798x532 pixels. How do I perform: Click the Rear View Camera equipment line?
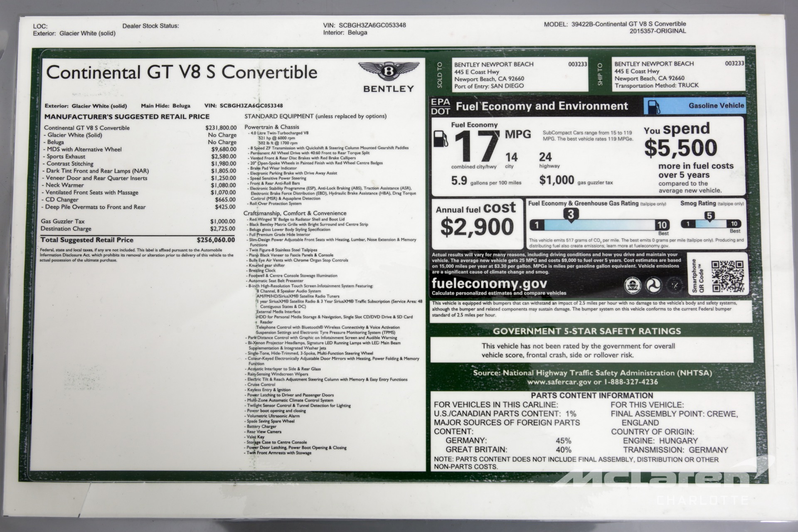(264, 432)
